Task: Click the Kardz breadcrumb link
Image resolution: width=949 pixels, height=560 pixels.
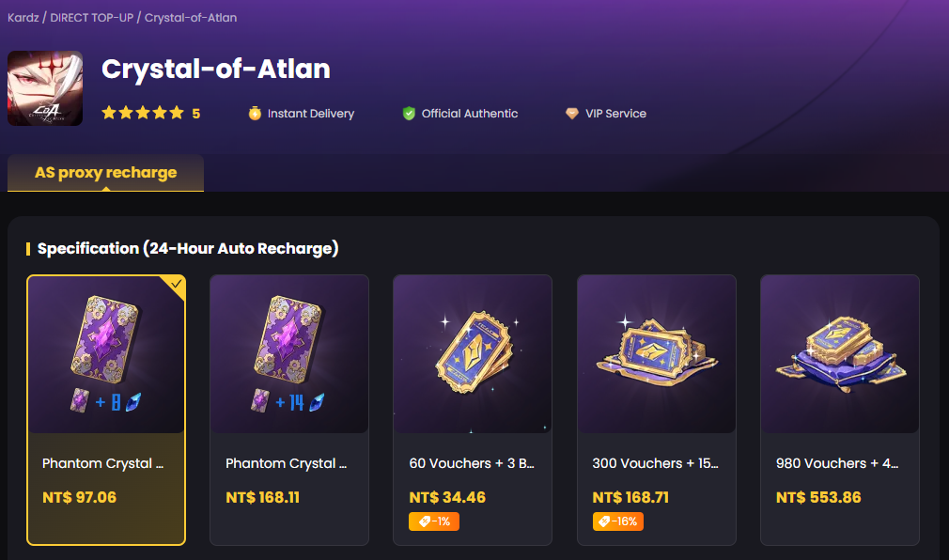Action: 23,17
